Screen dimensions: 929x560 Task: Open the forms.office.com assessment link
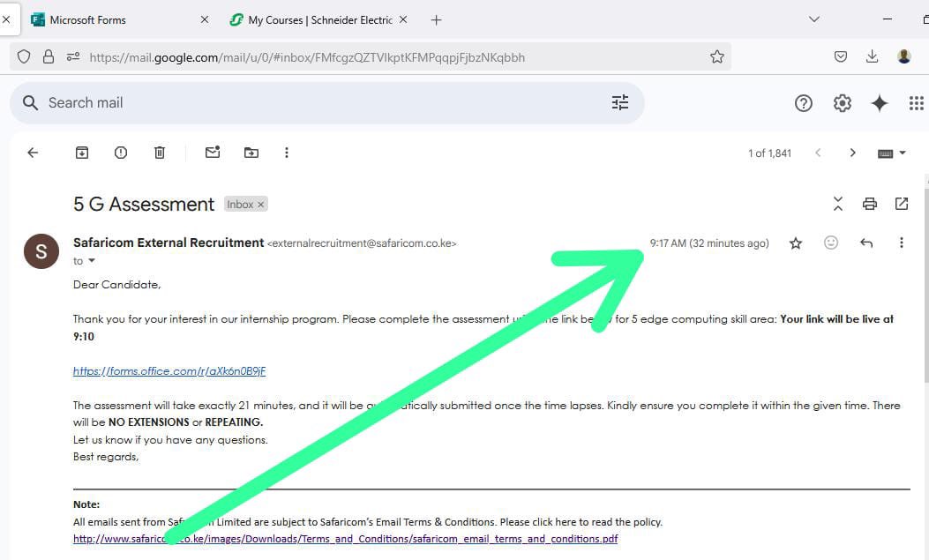point(169,371)
